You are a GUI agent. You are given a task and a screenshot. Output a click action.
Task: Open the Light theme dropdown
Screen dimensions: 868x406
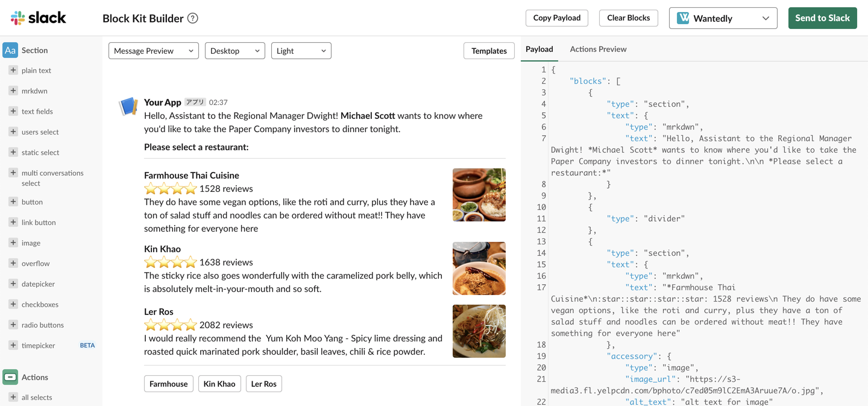(x=301, y=51)
